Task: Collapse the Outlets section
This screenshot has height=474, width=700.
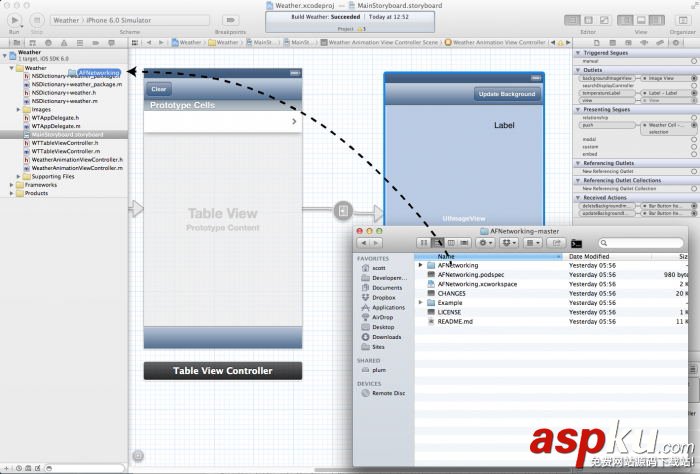Action: pyautogui.click(x=578, y=70)
